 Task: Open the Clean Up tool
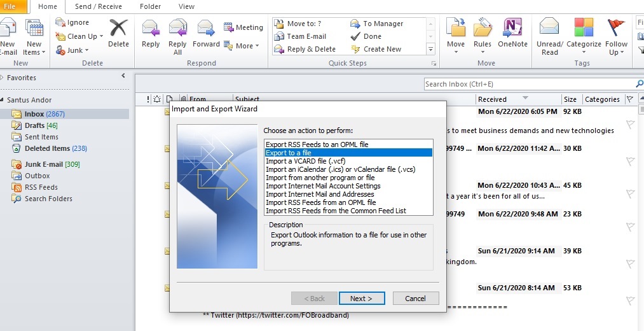pos(79,36)
